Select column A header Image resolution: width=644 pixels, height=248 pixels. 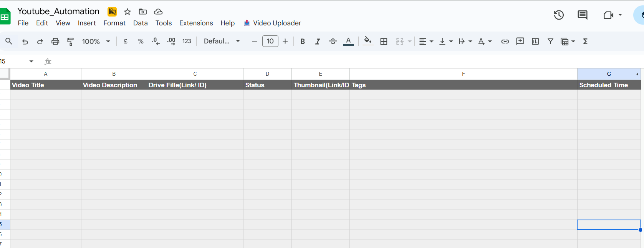46,74
